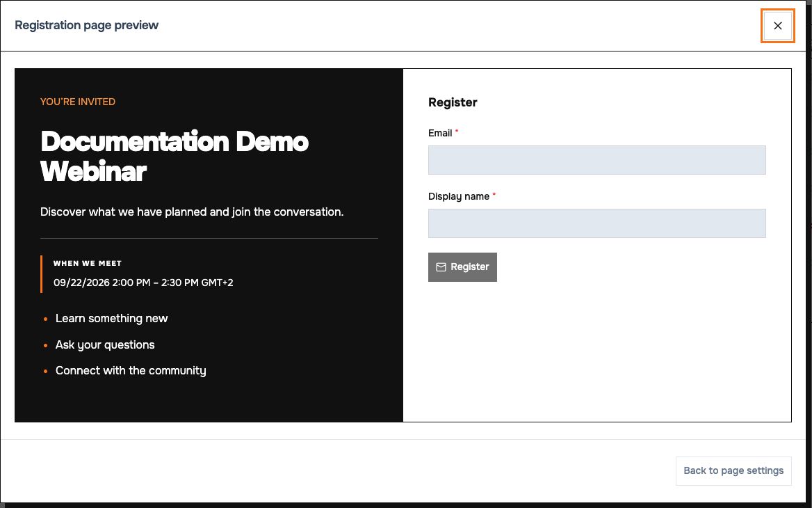Click the Discover what we have planned tagline

point(192,212)
